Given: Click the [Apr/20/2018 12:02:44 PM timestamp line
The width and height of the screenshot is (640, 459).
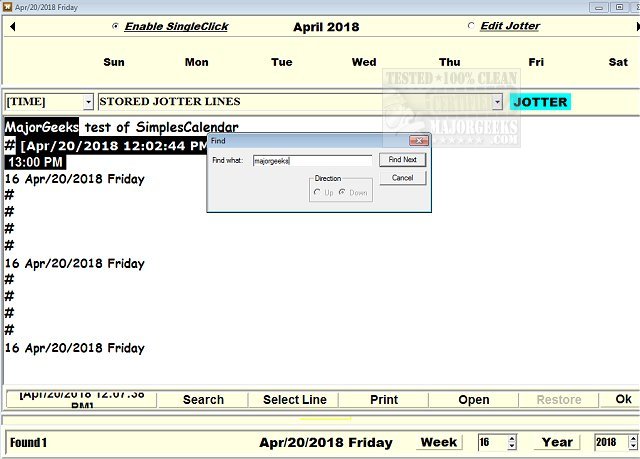Looking at the screenshot, I should (x=113, y=146).
